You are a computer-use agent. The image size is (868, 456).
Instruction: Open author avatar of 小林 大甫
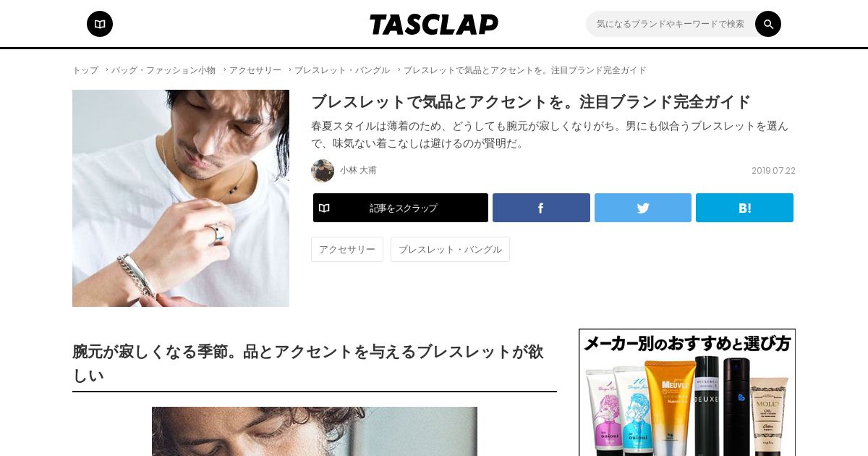[323, 171]
